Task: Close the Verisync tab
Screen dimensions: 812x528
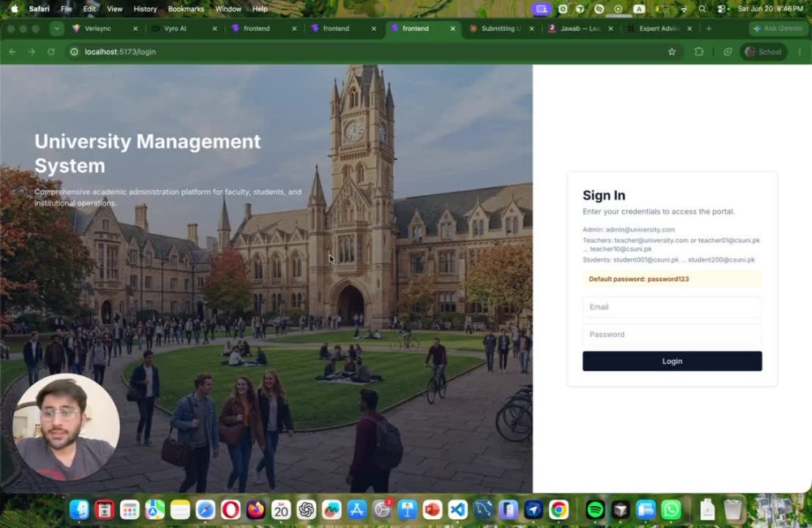Action: [x=135, y=28]
